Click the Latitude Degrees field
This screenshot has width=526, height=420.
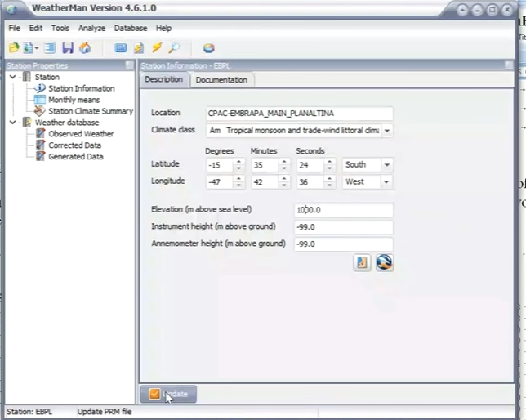tap(220, 165)
